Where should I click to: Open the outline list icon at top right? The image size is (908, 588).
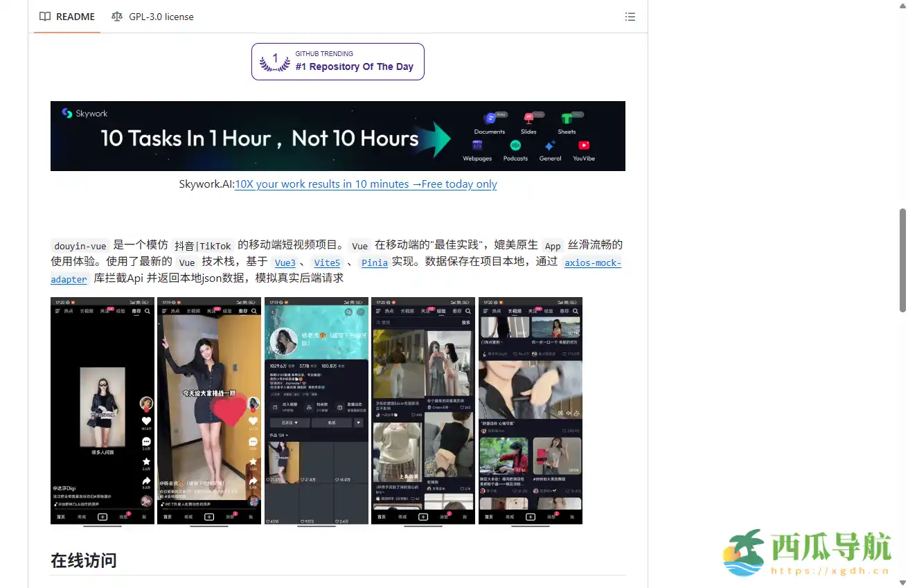coord(630,17)
